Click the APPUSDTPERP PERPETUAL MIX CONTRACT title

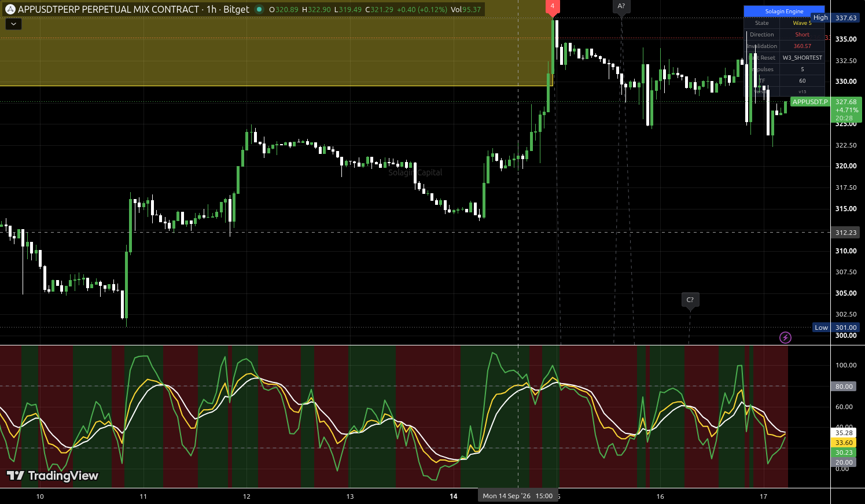tap(109, 9)
